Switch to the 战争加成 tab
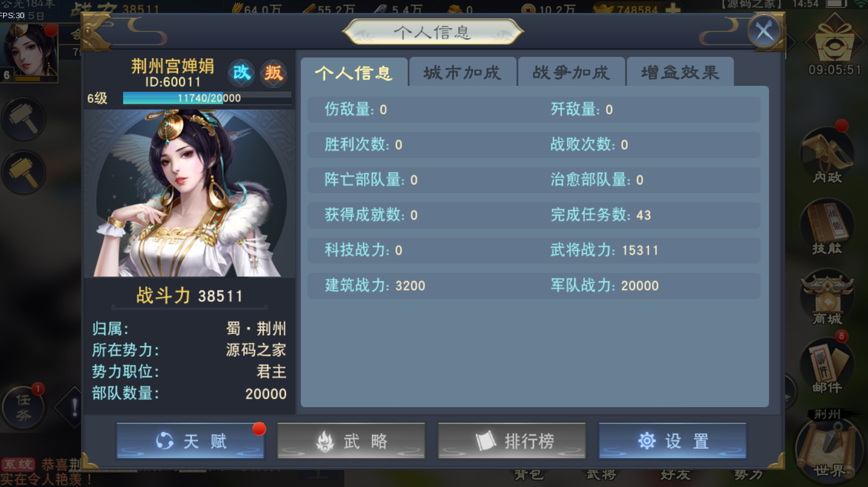The image size is (868, 487). 571,73
